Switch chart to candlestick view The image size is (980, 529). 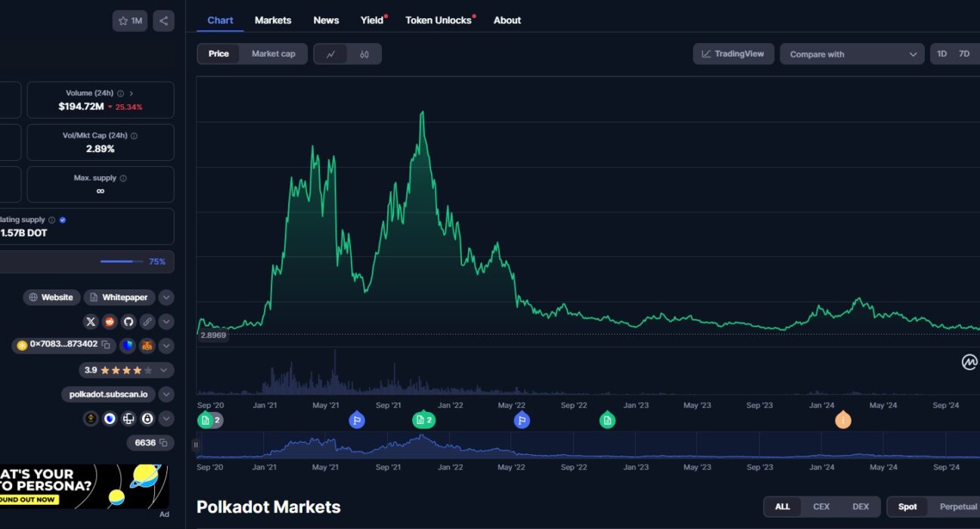[364, 54]
